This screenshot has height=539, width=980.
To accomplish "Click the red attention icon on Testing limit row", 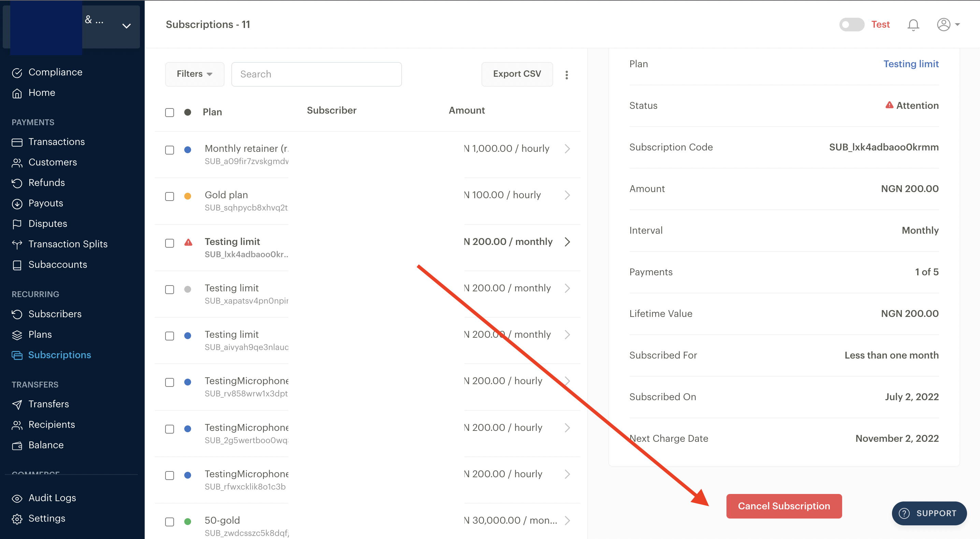I will click(188, 243).
